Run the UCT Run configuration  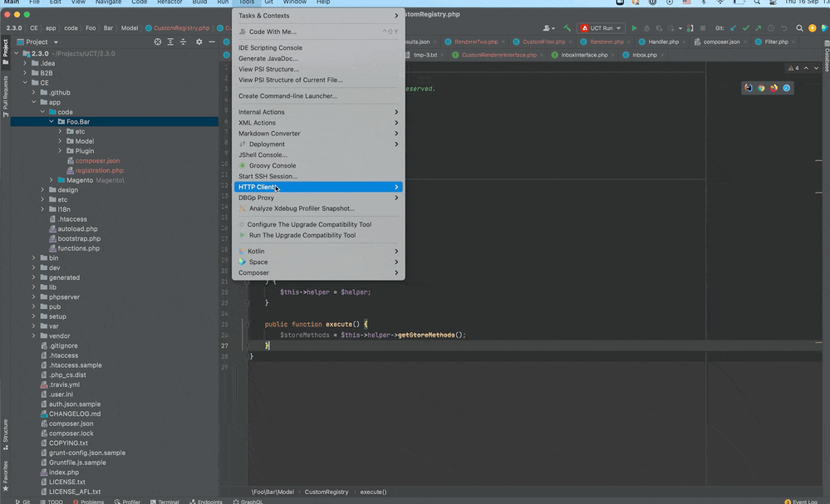click(634, 27)
